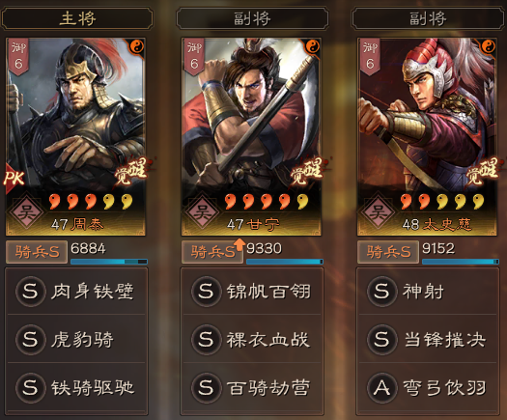Click 周泰's blue troop count bar
The width and height of the screenshot is (507, 420).
(x=109, y=262)
